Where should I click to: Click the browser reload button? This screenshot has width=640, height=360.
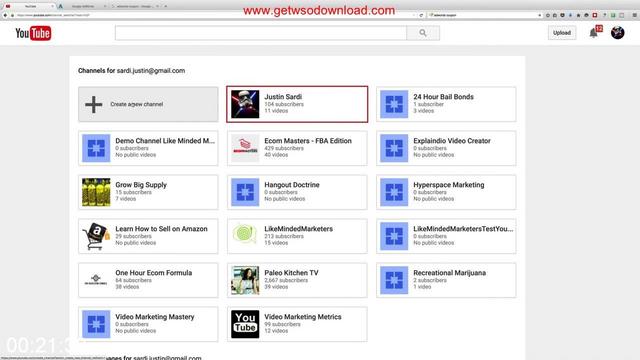[x=421, y=15]
